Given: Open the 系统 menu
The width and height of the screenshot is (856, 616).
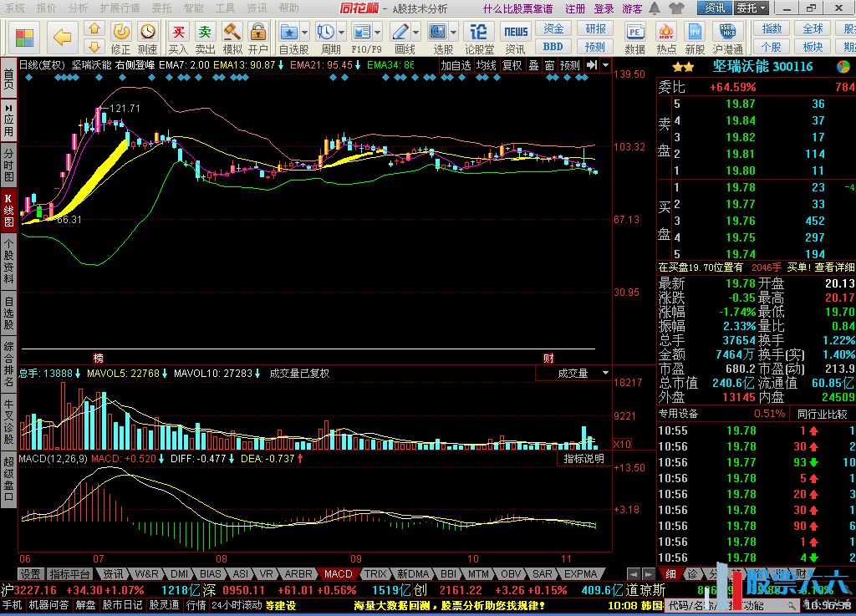Looking at the screenshot, I should [15, 8].
